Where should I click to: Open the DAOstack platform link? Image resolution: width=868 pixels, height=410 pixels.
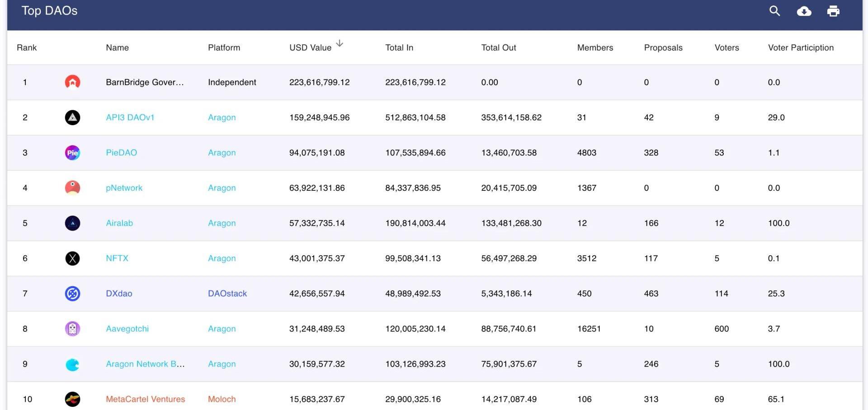[227, 293]
